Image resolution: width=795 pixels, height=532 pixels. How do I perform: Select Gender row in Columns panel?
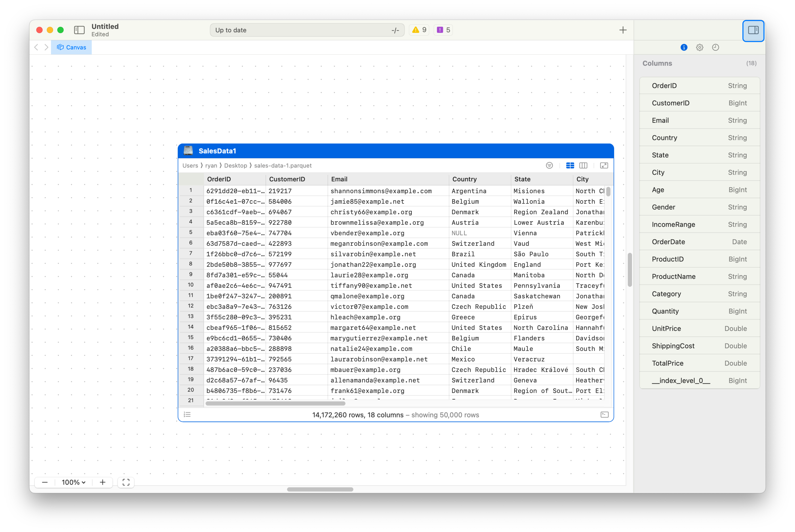coord(699,207)
